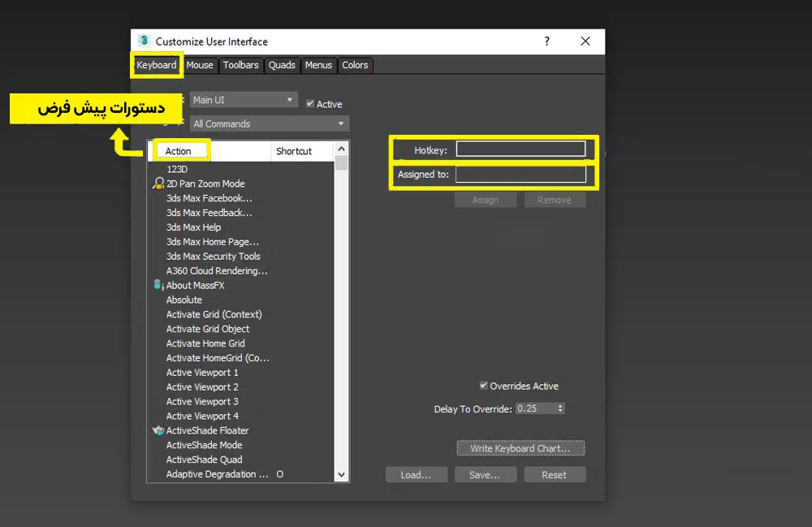Expand the All Commands category dropdown
The width and height of the screenshot is (812, 527).
coord(269,124)
